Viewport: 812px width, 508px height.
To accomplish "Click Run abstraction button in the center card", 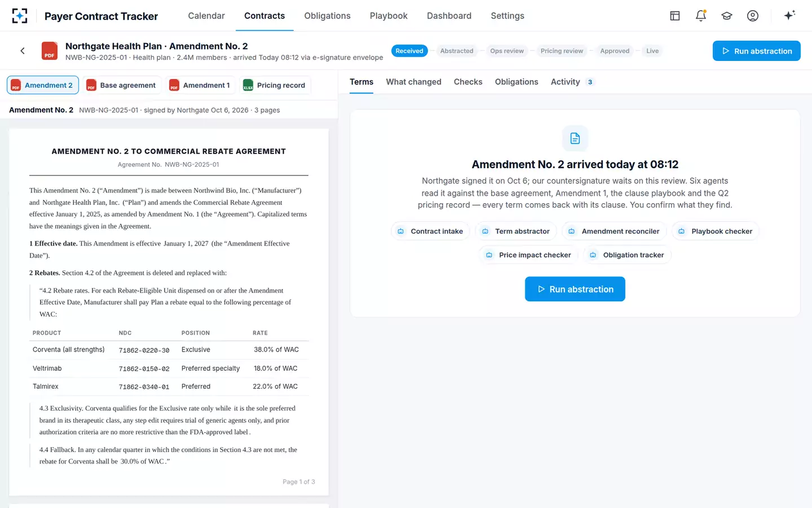I will coord(575,289).
